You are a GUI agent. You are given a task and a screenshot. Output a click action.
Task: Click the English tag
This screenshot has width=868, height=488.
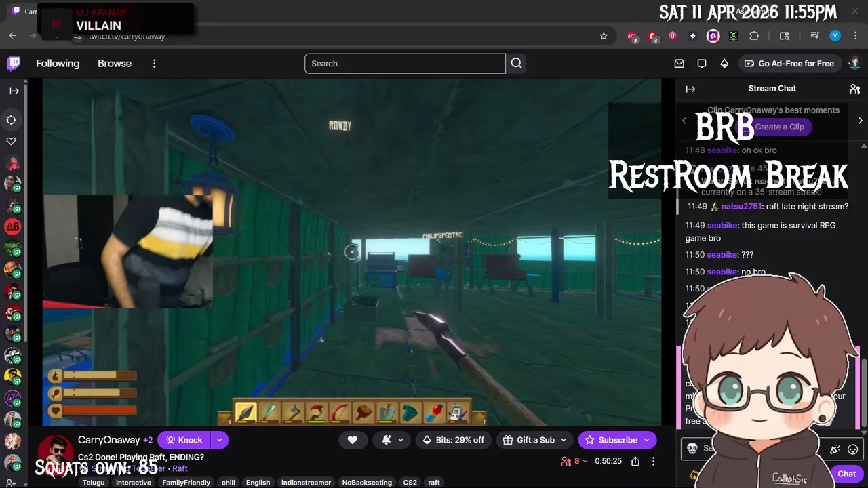(x=258, y=483)
